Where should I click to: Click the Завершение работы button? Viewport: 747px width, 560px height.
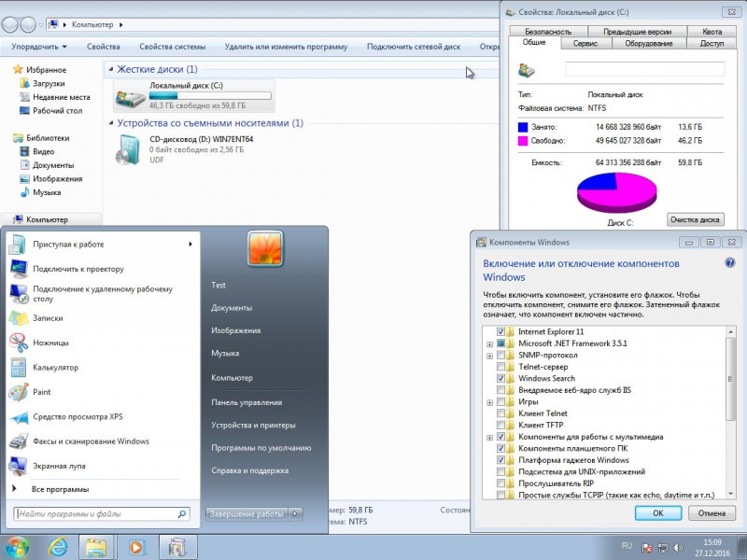coord(247,514)
